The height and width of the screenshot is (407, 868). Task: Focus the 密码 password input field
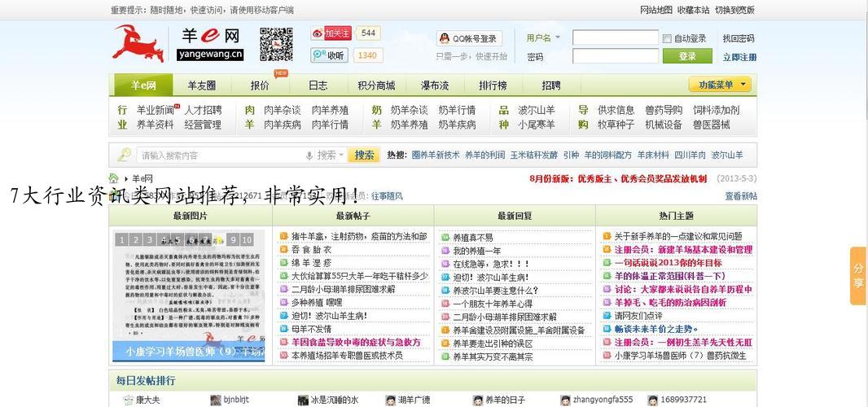[x=615, y=56]
